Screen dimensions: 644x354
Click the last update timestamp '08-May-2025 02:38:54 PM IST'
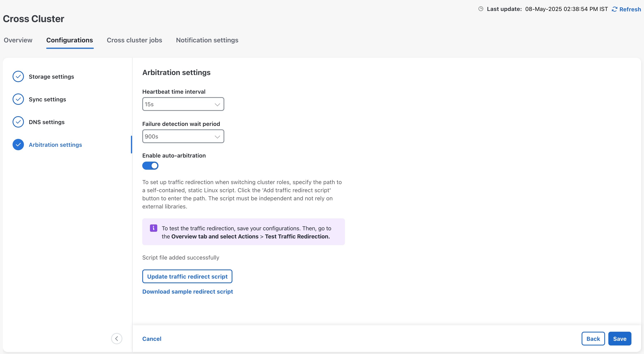[566, 9]
